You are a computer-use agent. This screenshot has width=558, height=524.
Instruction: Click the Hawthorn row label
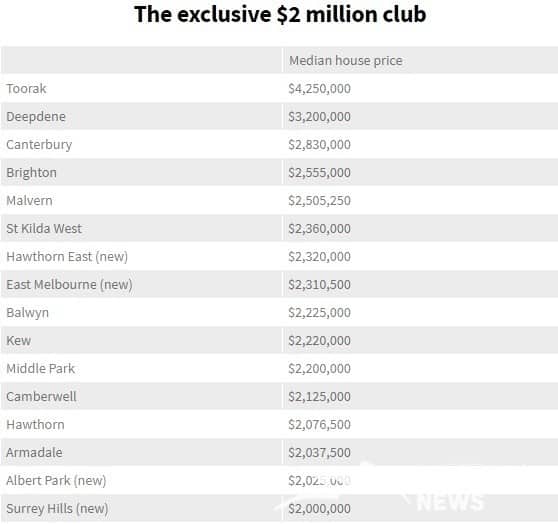click(35, 425)
